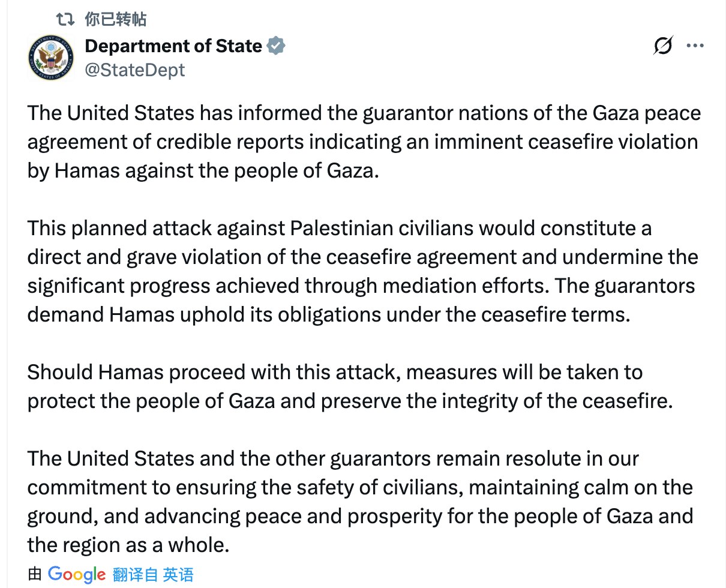Image resolution: width=726 pixels, height=588 pixels.
Task: Click the @StateDept handle
Action: pyautogui.click(x=134, y=70)
